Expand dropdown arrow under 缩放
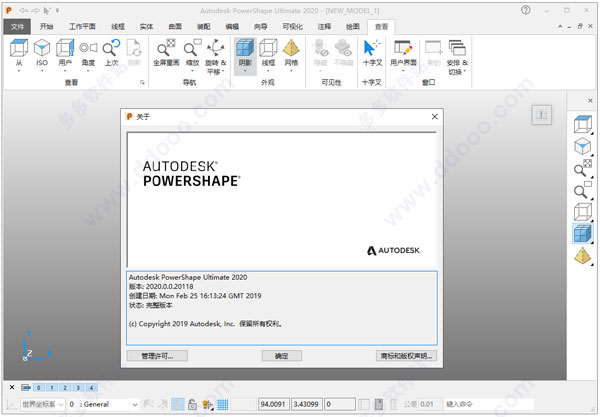Screen dimensions: 600x417 click(192, 71)
